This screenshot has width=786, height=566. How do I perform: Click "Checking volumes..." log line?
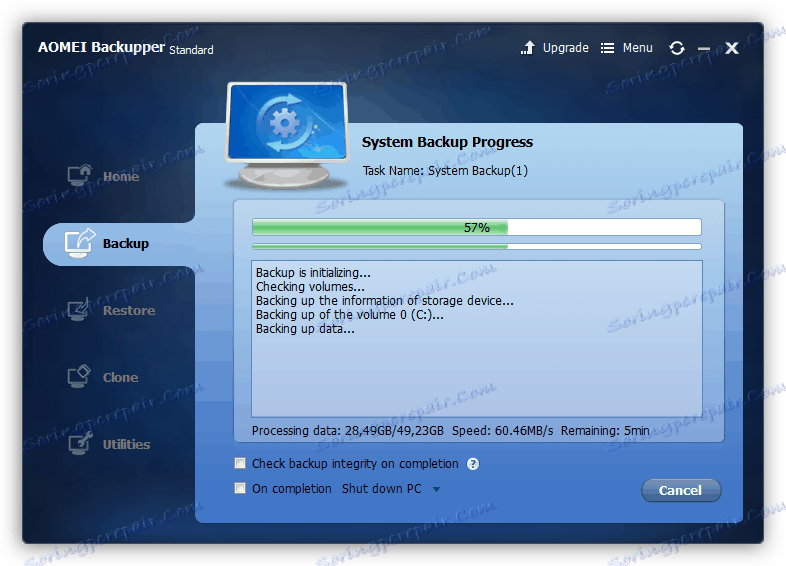pos(310,287)
